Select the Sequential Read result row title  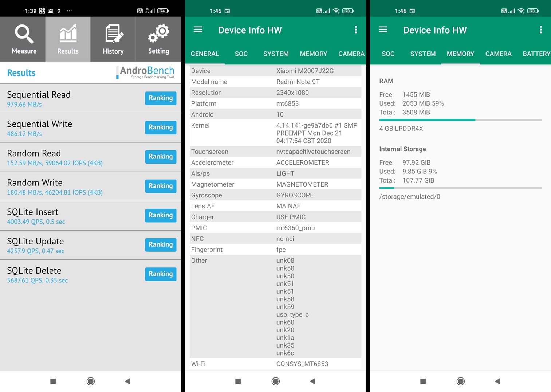pyautogui.click(x=39, y=95)
